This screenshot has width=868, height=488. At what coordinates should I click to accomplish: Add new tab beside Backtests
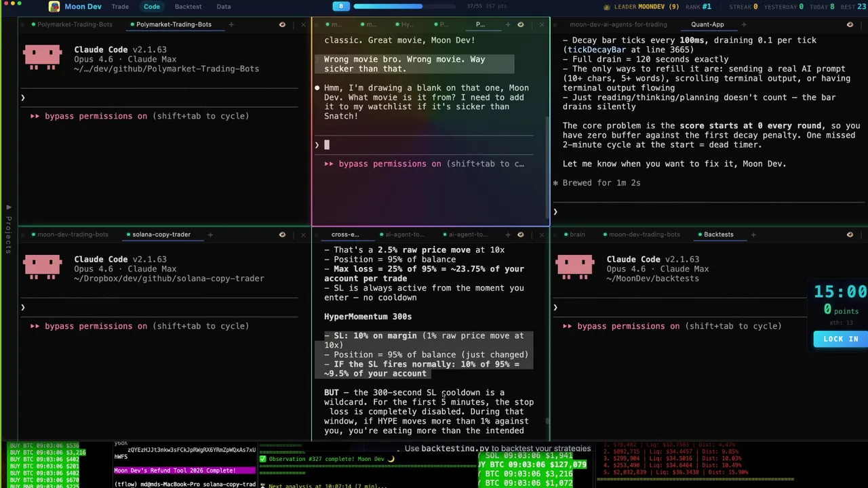tap(753, 235)
